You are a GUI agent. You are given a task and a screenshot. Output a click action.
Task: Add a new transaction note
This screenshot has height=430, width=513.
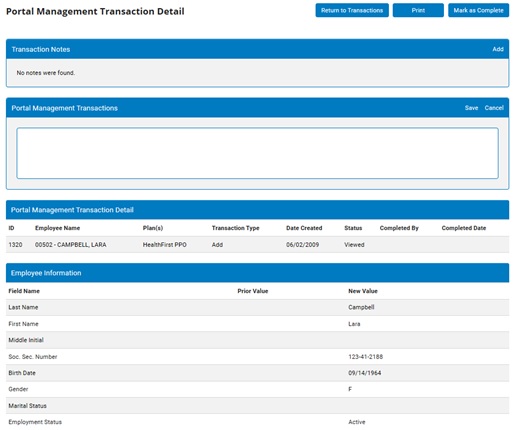tap(498, 49)
